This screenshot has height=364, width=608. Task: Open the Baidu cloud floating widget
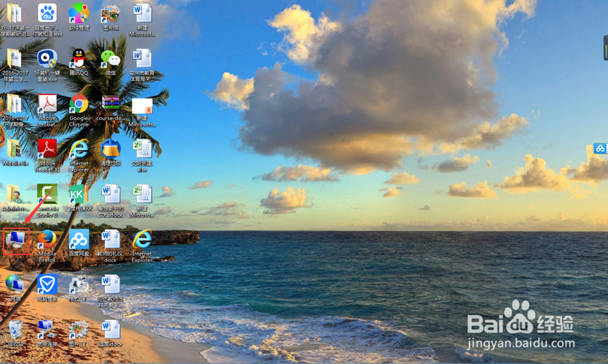pos(600,148)
